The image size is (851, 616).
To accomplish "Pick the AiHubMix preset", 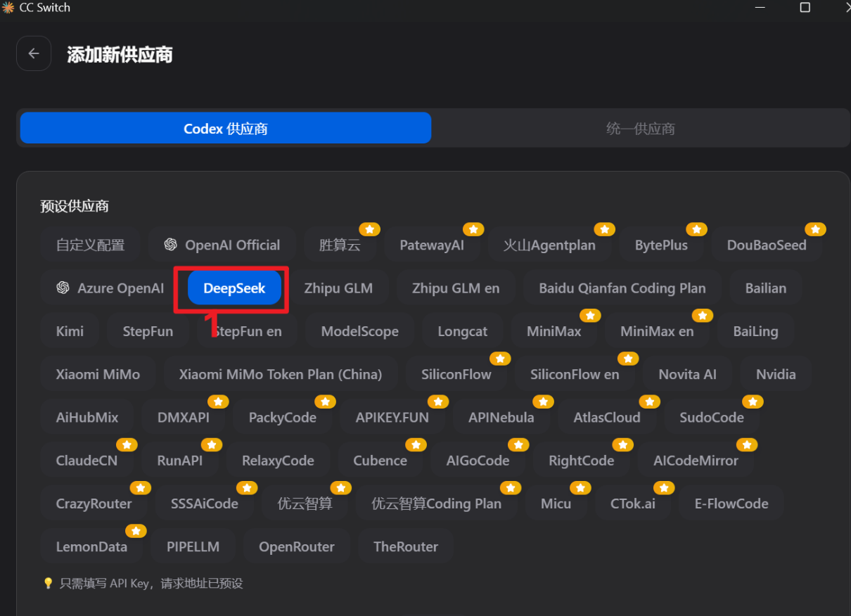I will [87, 418].
